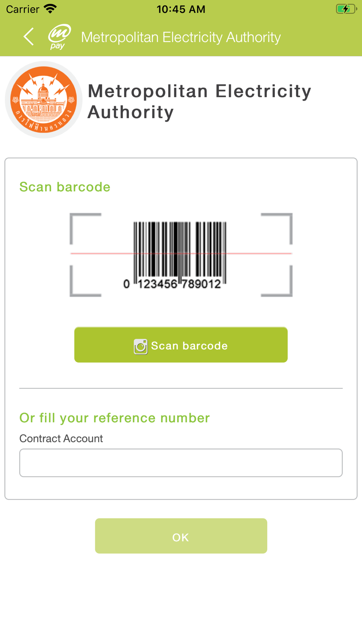Viewport: 362px width, 644px height.
Task: Tap the mPay logo in the header
Action: point(59,37)
